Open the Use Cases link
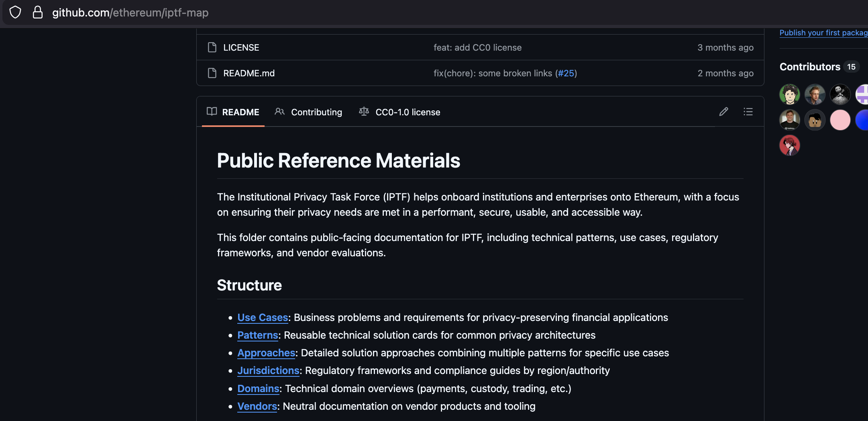 [262, 317]
